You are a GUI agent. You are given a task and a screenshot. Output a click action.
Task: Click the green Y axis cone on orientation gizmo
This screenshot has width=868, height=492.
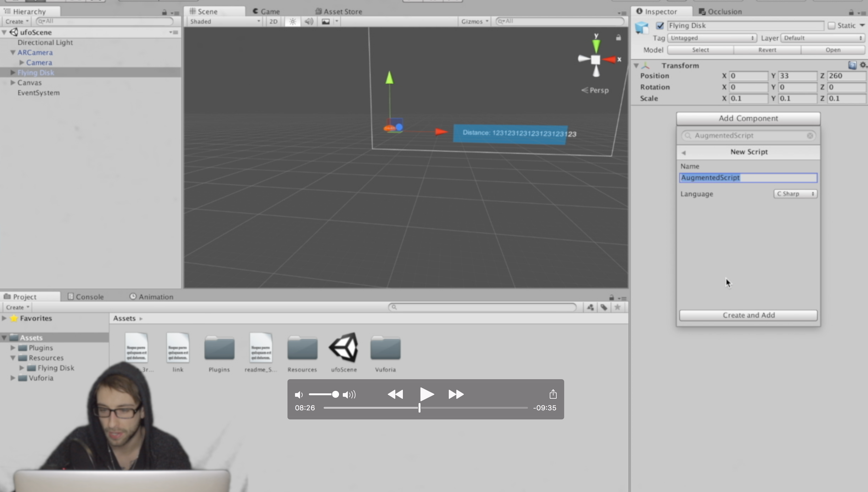pyautogui.click(x=596, y=46)
